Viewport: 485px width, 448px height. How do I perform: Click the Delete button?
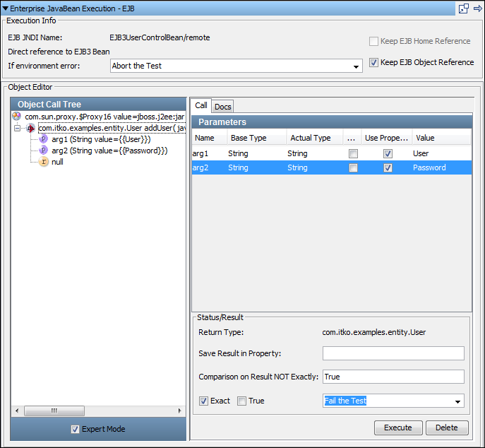[x=447, y=428]
